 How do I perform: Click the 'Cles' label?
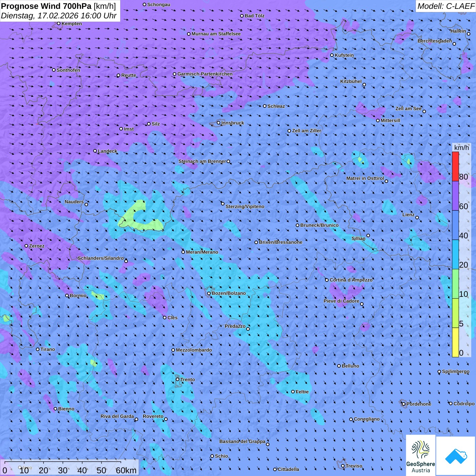172,318
